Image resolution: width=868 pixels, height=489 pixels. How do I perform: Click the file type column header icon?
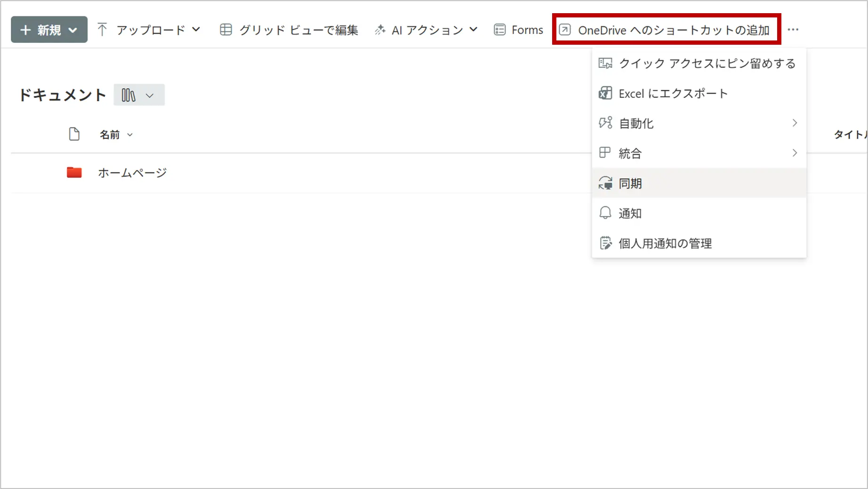point(74,135)
